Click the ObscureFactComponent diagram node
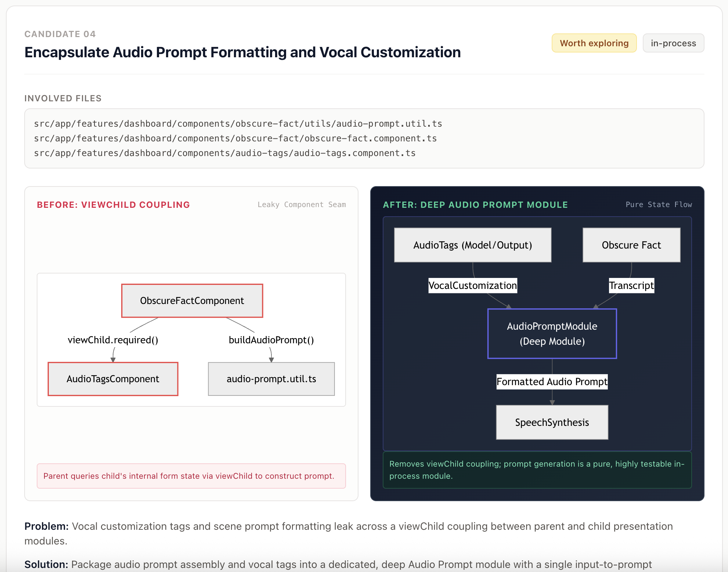 192,301
